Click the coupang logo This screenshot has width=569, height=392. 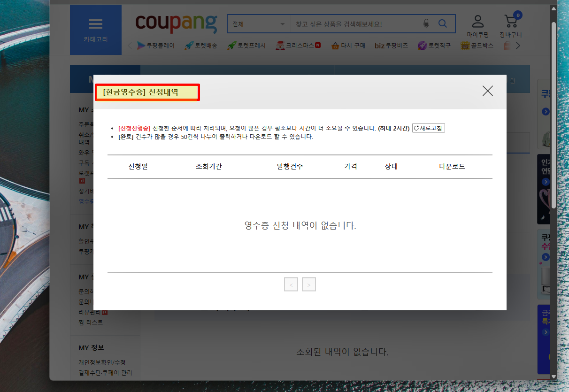(176, 23)
